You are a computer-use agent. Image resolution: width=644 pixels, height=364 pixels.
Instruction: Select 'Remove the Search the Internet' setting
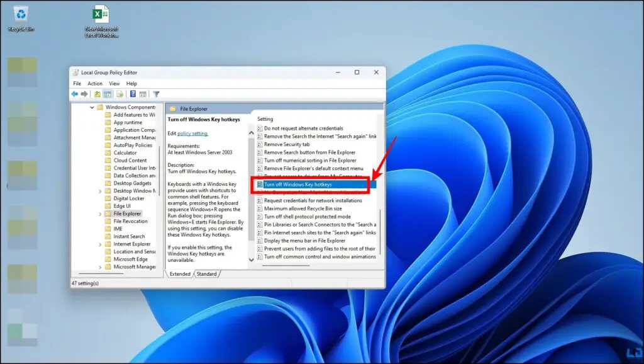click(x=317, y=136)
